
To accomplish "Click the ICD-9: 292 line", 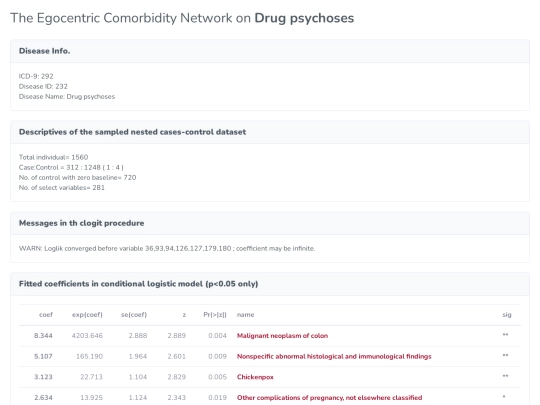I will click(x=36, y=76).
